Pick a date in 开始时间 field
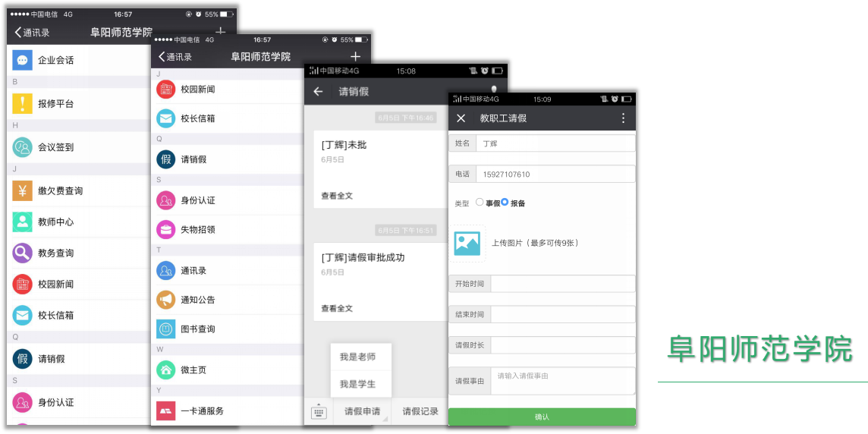The height and width of the screenshot is (434, 868). [563, 284]
